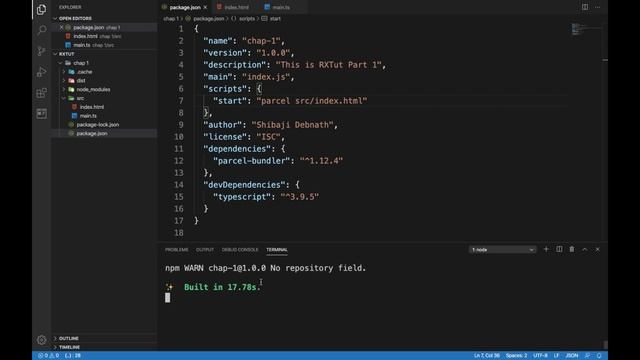Change indentation via 'Spaces: 2' status
Screen dimensions: 640x360
516,356
